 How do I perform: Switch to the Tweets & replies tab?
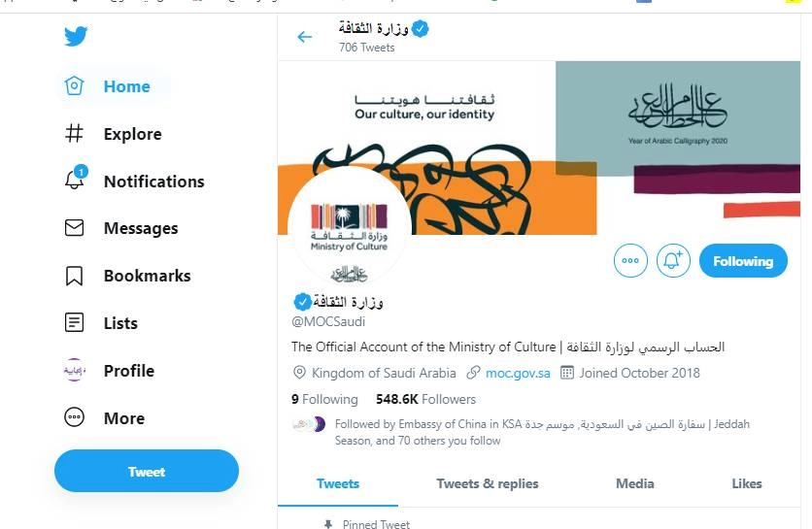[x=488, y=483]
